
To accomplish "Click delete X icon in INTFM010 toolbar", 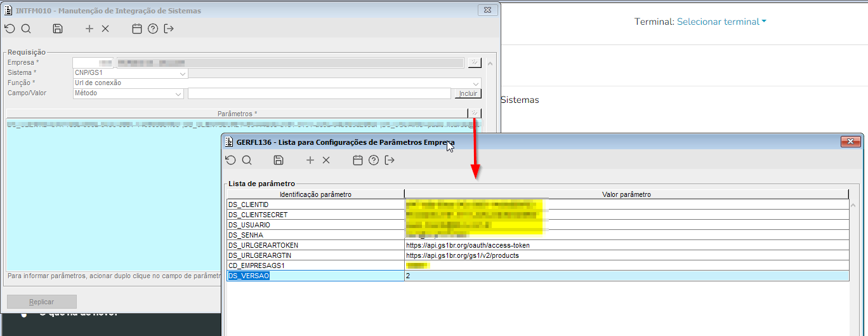I will click(105, 29).
